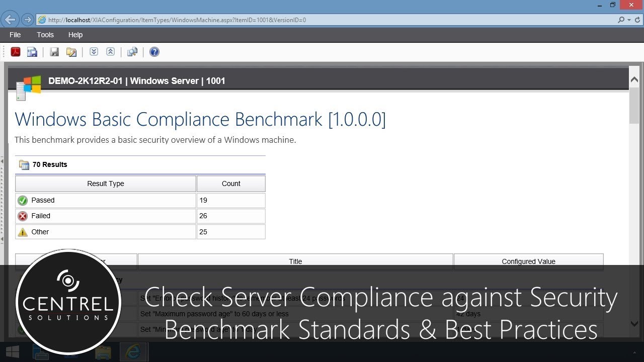The image size is (644, 362).
Task: Click the benchmark description sentence
Action: (x=155, y=140)
